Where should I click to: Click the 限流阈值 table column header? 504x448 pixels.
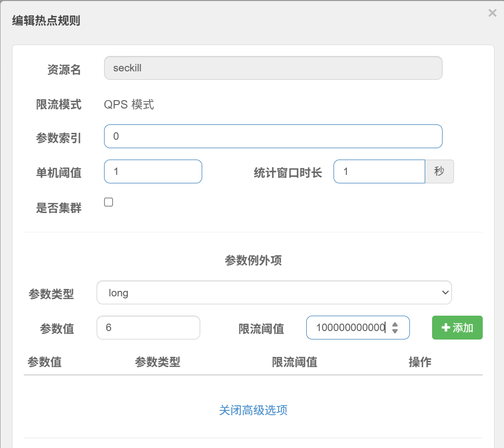point(294,362)
